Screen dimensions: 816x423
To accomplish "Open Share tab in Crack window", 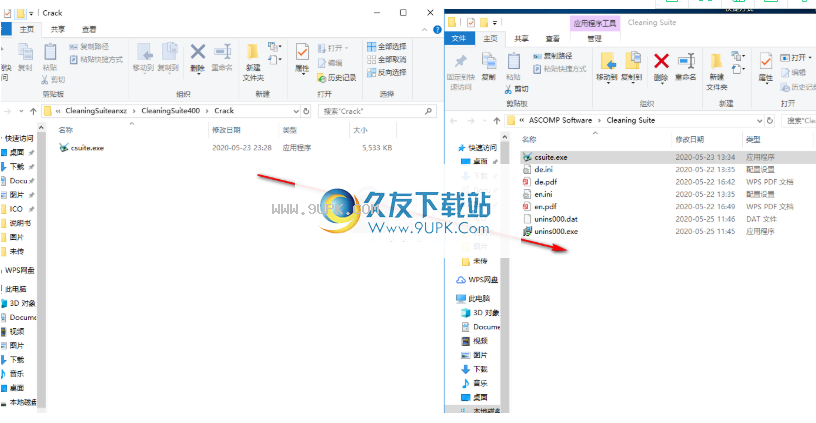I will coord(58,30).
